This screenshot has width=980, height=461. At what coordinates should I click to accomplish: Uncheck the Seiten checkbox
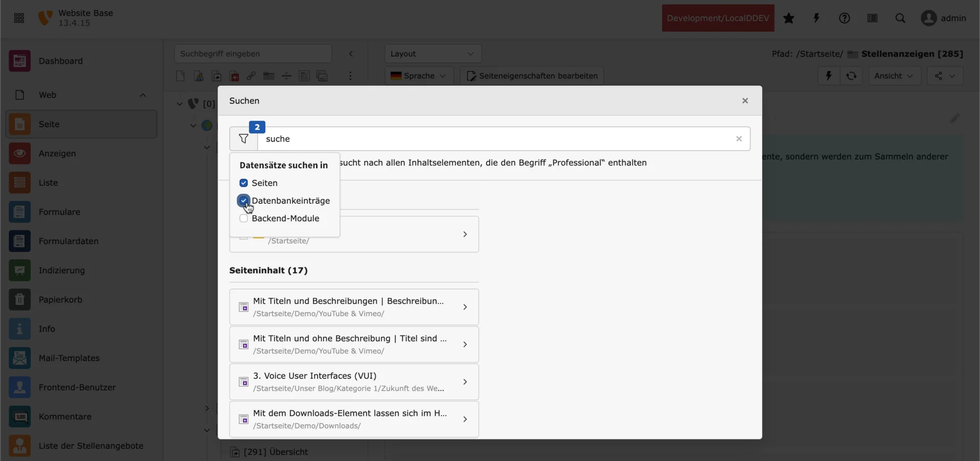pyautogui.click(x=244, y=183)
